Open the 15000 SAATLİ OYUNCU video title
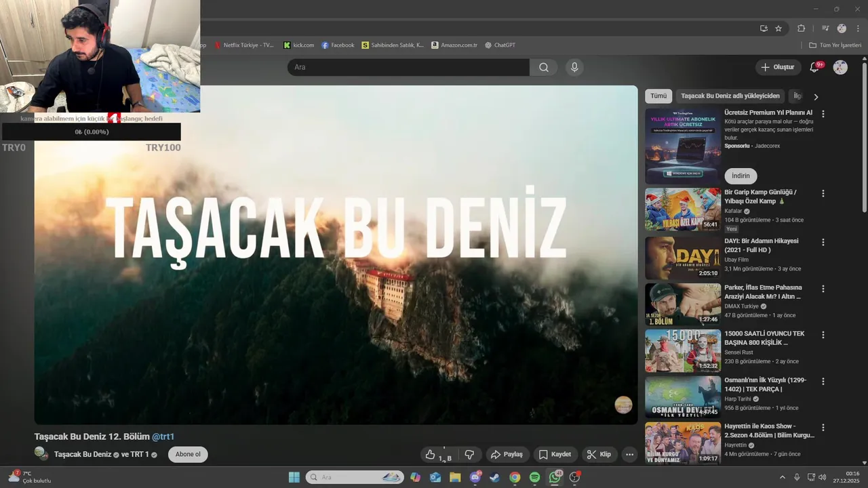Viewport: 868px width, 488px height. pyautogui.click(x=764, y=338)
